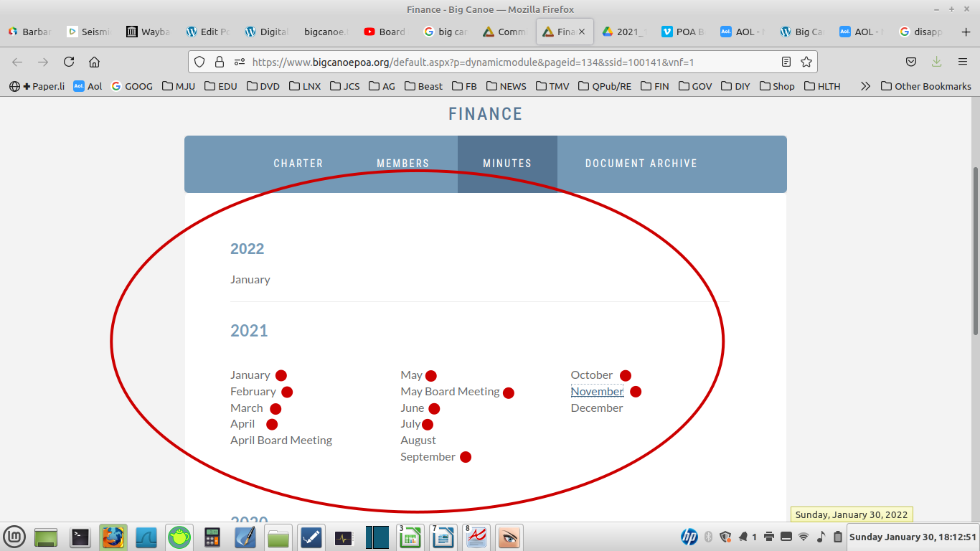Open the Save to Pocket icon
Viewport: 980px width, 551px height.
tap(911, 62)
